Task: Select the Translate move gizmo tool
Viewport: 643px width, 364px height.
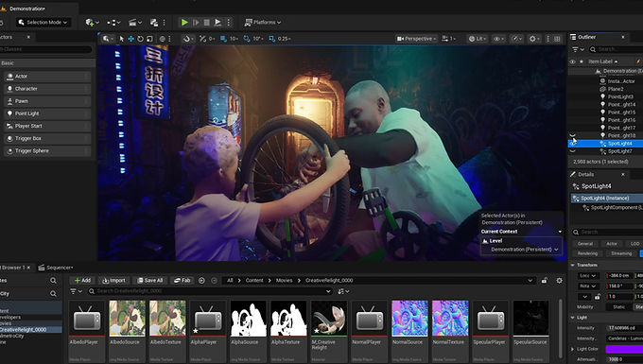Action: [130, 39]
